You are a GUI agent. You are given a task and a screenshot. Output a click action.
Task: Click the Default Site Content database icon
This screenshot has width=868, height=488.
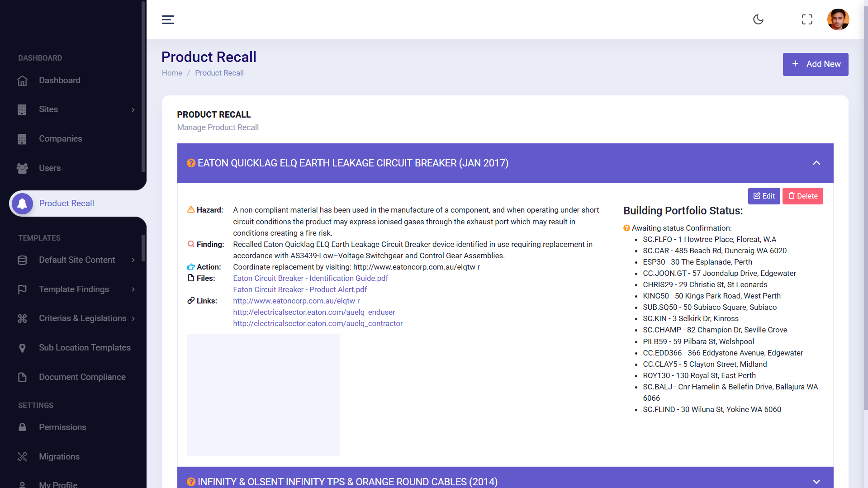point(22,260)
